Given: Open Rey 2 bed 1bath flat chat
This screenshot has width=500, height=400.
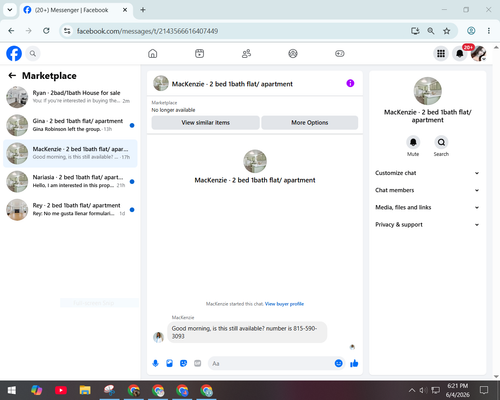Looking at the screenshot, I should tap(70, 210).
